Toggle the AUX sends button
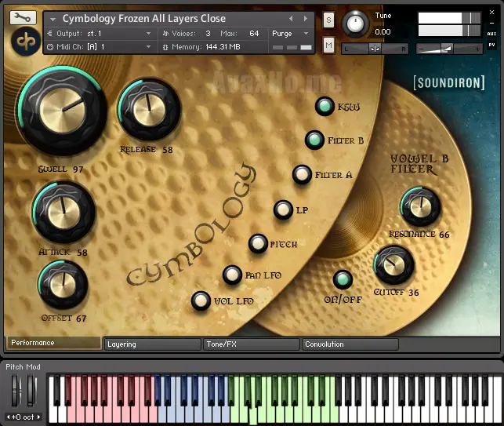This screenshot has height=426, width=504. pos(491,34)
